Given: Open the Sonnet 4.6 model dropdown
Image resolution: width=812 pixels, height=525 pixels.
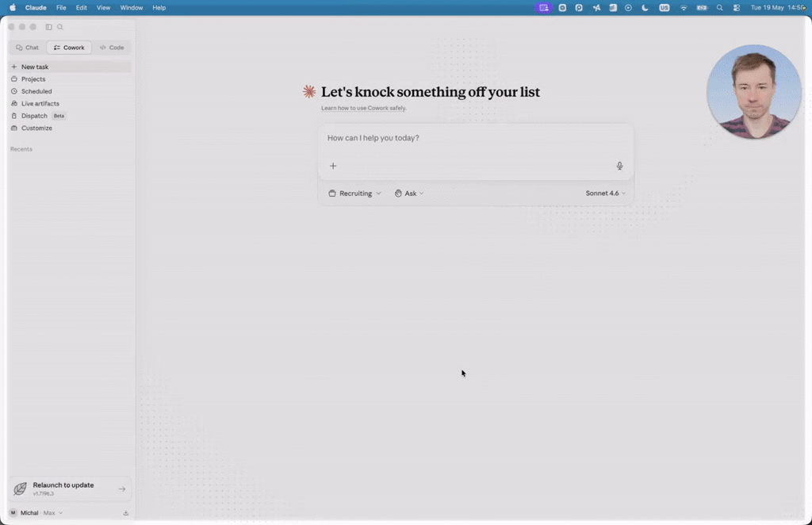Looking at the screenshot, I should [605, 194].
